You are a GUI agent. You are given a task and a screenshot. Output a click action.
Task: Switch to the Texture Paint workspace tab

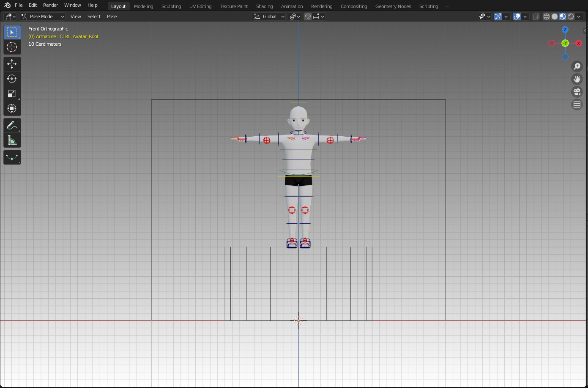234,6
